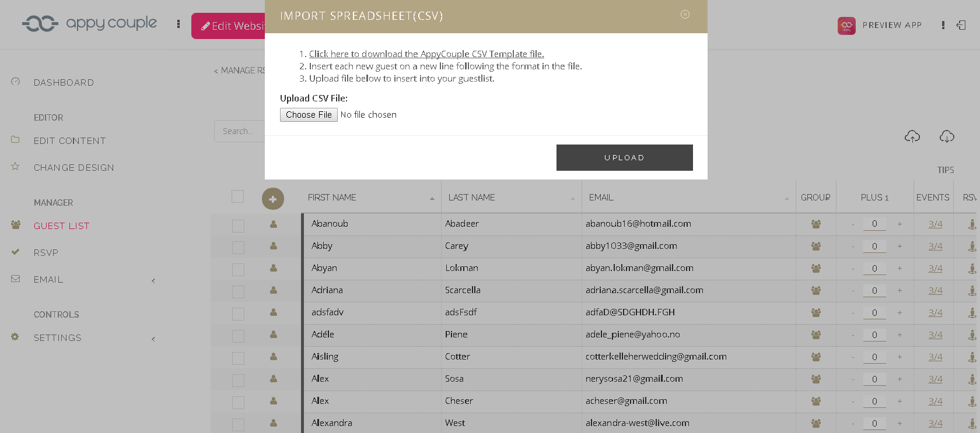The image size is (980, 433).
Task: Expand the Email sidebar submenu
Action: click(153, 280)
